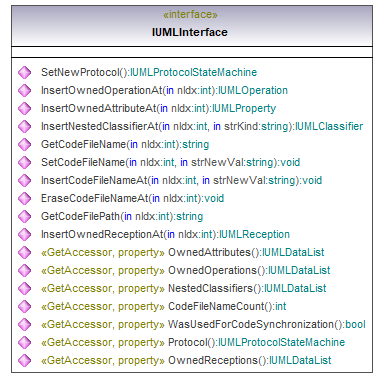Click the diamond icon beside InsertNestedClassifierAt
383x377 pixels.
[24, 126]
